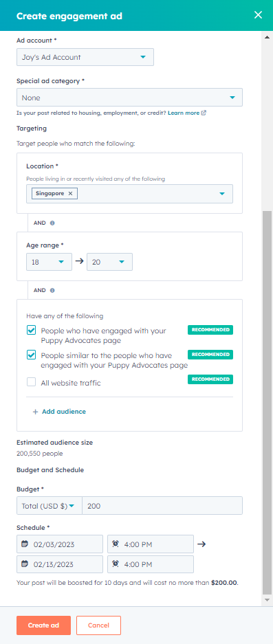
Task: Open the minimum age 18 dropdown
Action: pyautogui.click(x=49, y=262)
